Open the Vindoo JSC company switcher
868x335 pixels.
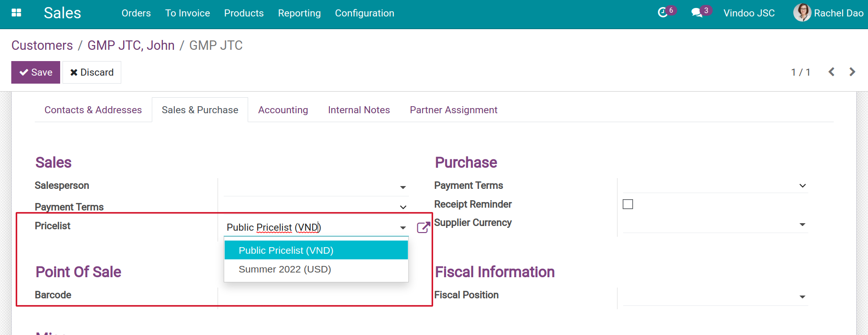coord(749,13)
